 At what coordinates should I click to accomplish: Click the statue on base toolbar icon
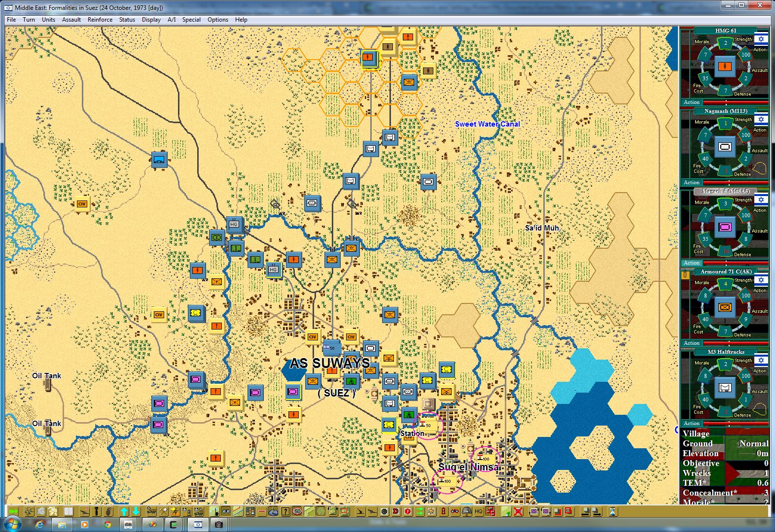(273, 511)
